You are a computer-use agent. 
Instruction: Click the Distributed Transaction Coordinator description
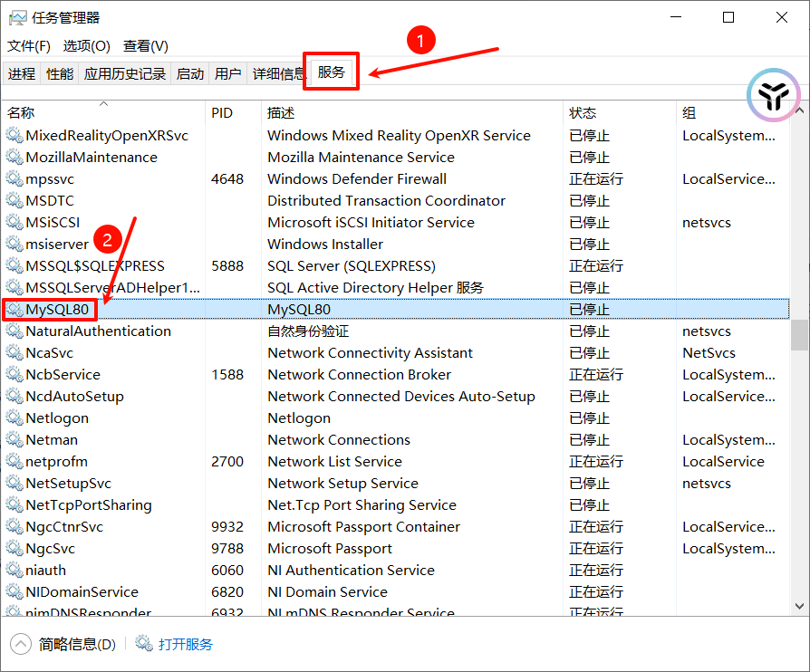386,201
